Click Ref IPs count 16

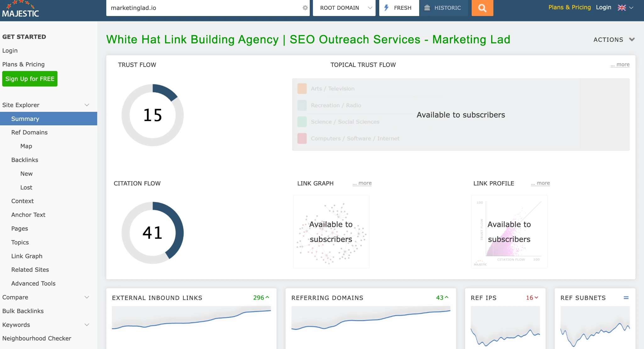point(532,297)
